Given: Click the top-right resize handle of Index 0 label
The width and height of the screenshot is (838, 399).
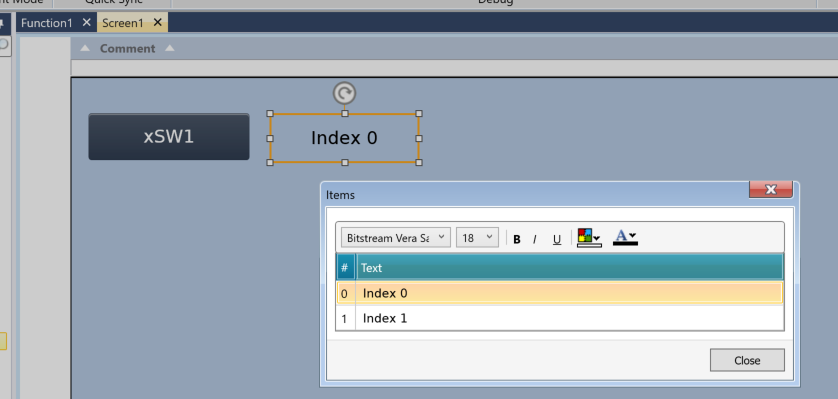Looking at the screenshot, I should (419, 113).
